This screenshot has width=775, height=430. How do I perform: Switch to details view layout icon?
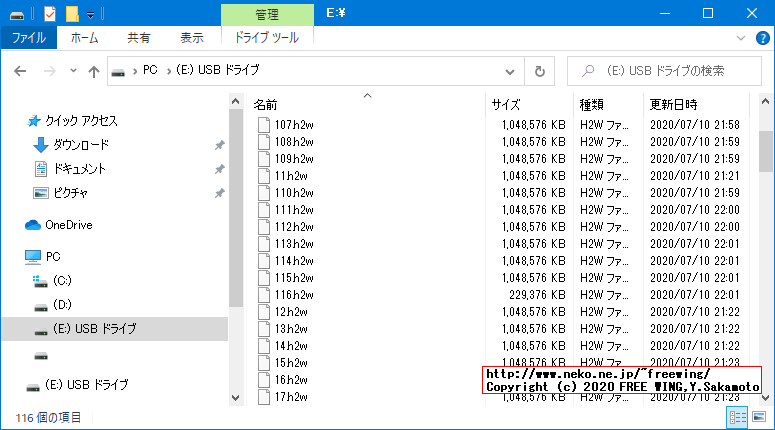point(737,418)
